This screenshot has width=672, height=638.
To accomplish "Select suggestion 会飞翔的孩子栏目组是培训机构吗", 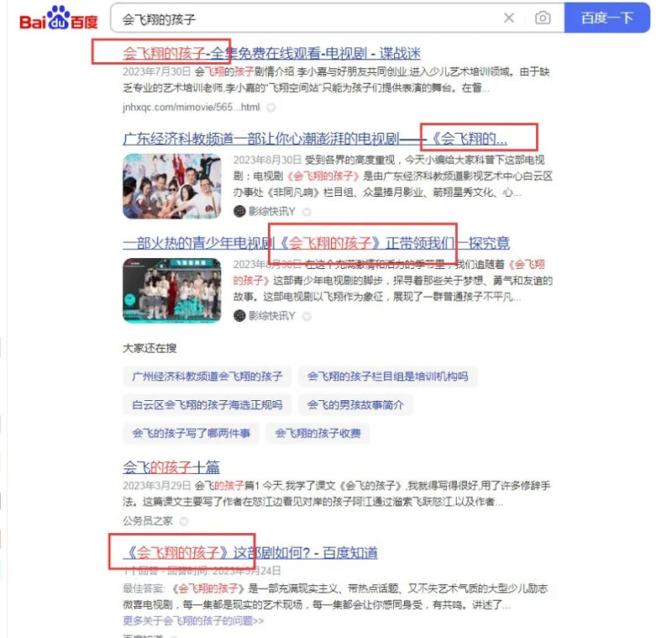I will click(387, 377).
